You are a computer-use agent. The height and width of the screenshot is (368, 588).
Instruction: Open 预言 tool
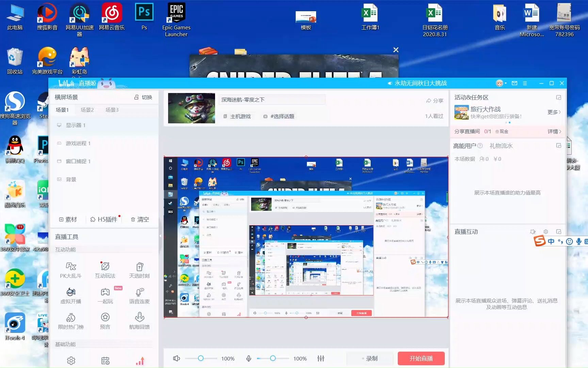point(105,321)
